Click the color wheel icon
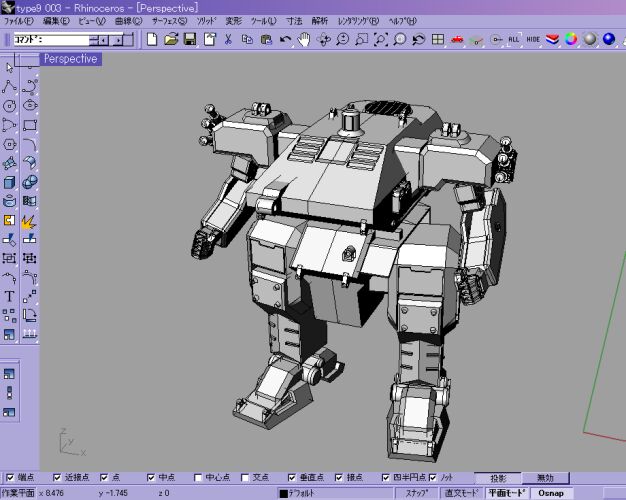Image resolution: width=626 pixels, height=500 pixels. pos(571,39)
